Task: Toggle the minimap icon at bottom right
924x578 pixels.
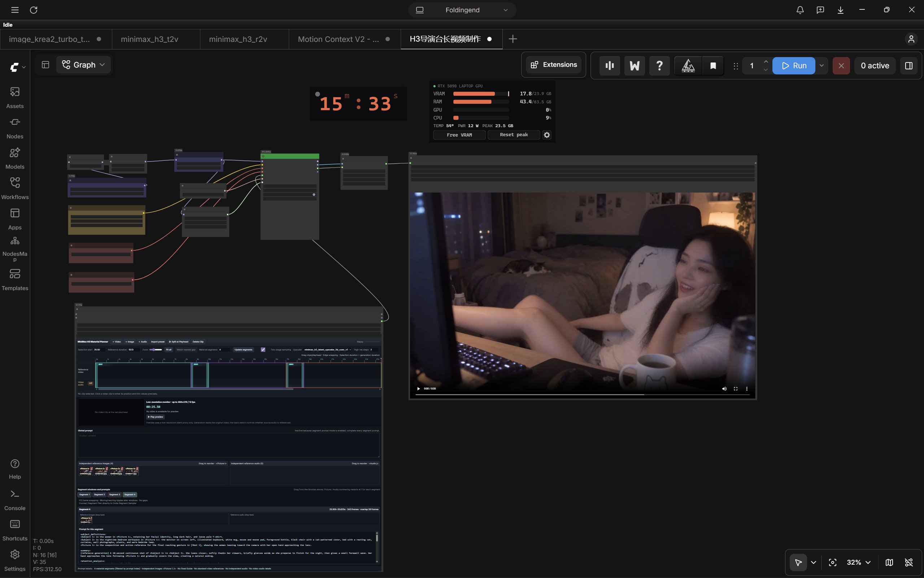Action: click(x=889, y=562)
